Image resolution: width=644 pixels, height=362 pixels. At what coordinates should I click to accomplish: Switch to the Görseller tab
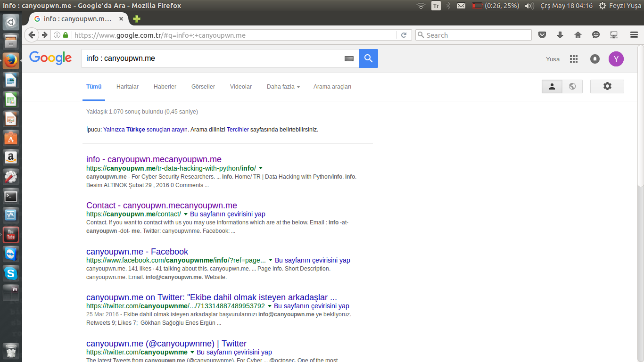pyautogui.click(x=203, y=87)
